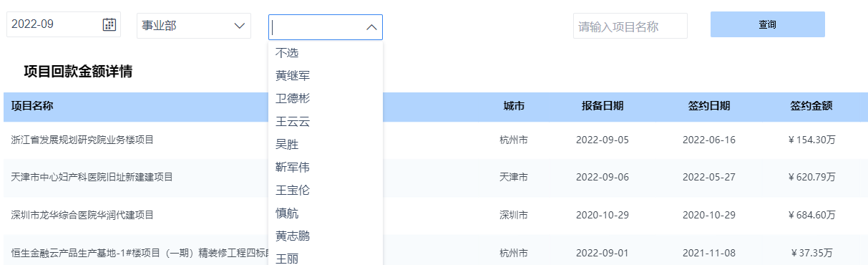Select 王丽 at the list bottom

click(287, 257)
